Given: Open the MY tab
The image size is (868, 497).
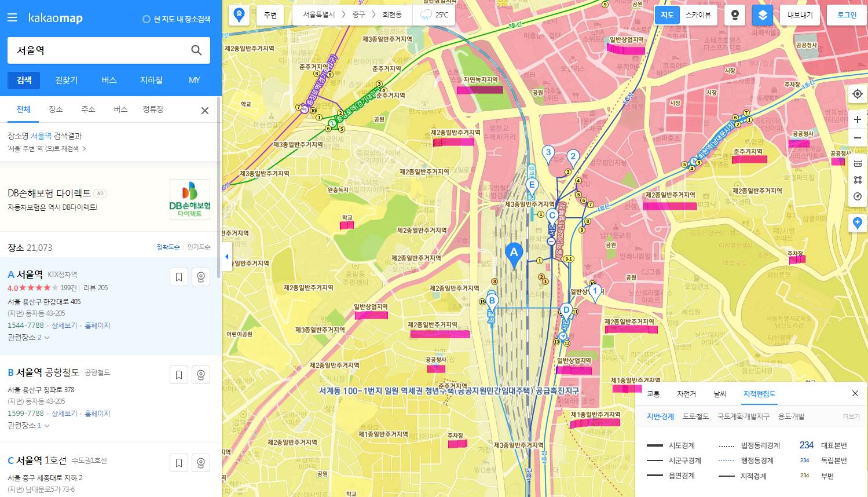Looking at the screenshot, I should tap(195, 80).
